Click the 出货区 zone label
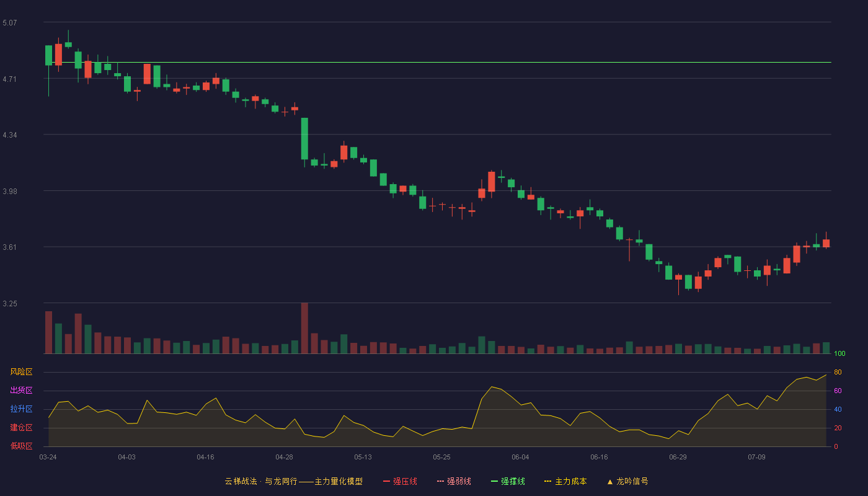The width and height of the screenshot is (868, 496). click(x=21, y=391)
